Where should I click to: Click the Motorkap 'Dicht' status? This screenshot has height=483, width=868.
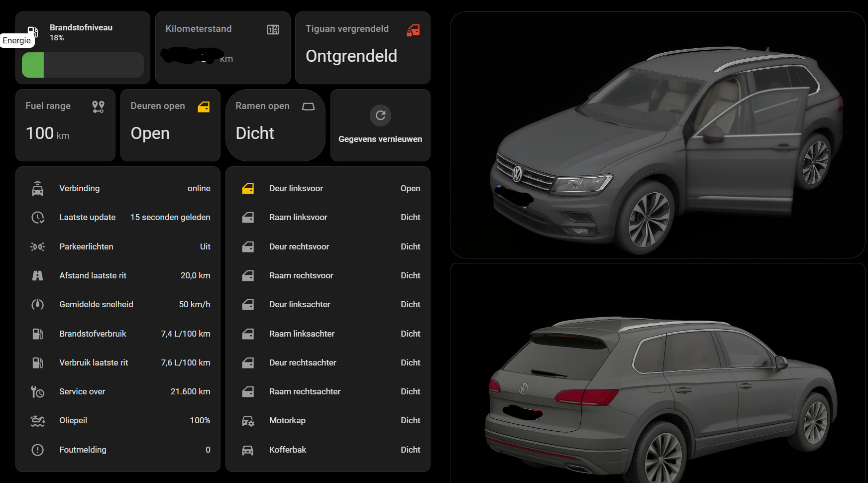[411, 420]
